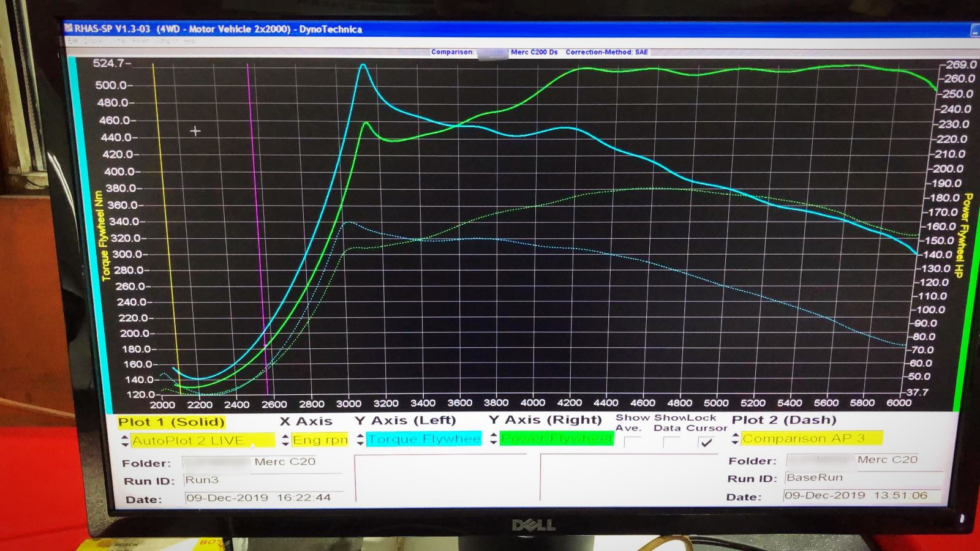980x551 pixels.
Task: Open the Power Flywheel axis selector
Action: pos(556,438)
